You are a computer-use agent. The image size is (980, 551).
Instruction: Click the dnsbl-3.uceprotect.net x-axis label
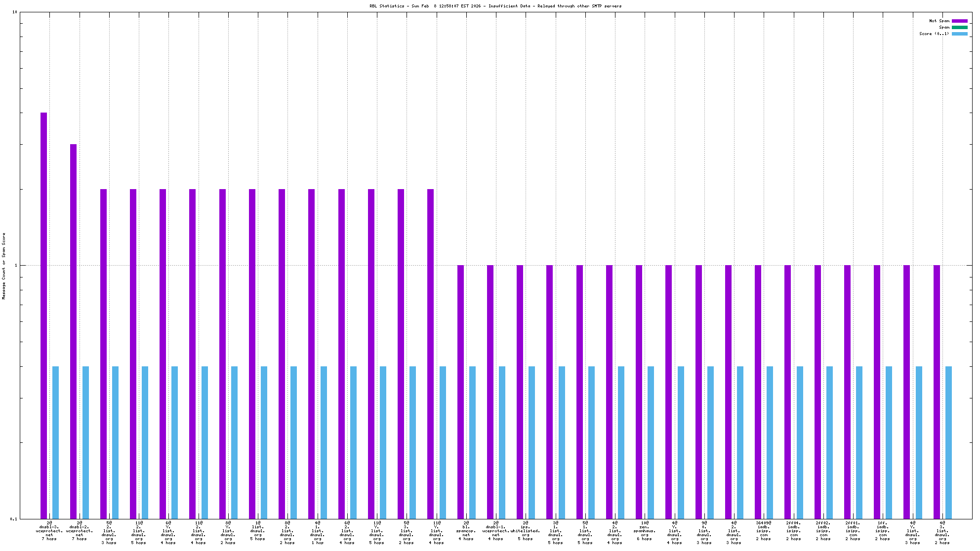pyautogui.click(x=49, y=531)
